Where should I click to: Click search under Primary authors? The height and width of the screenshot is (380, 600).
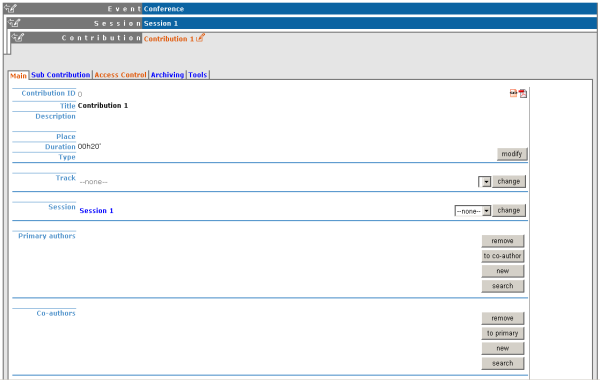pos(502,286)
